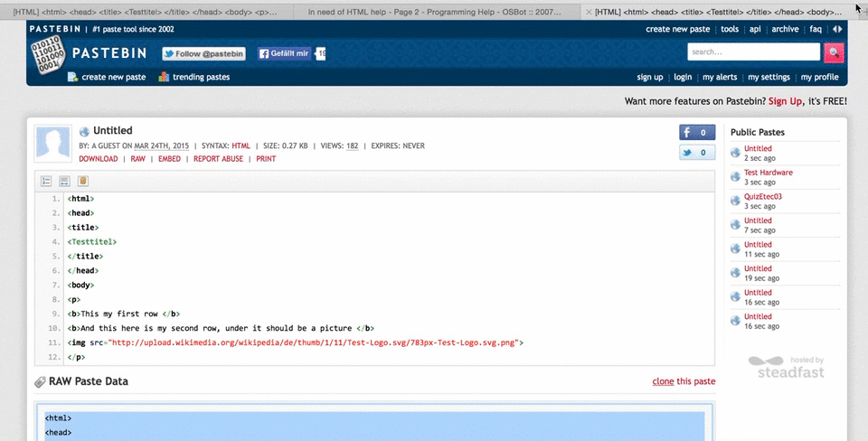Screen dimensions: 868x441
Task: Click the guest avatar thumbnail
Action: pos(53,144)
